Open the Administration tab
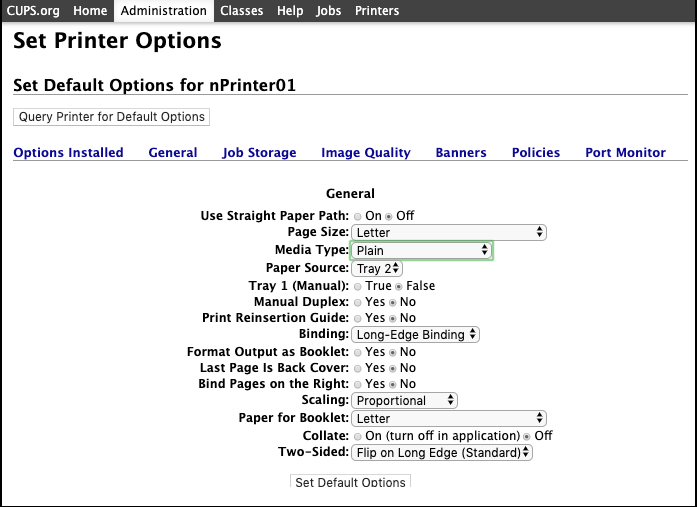 click(164, 11)
